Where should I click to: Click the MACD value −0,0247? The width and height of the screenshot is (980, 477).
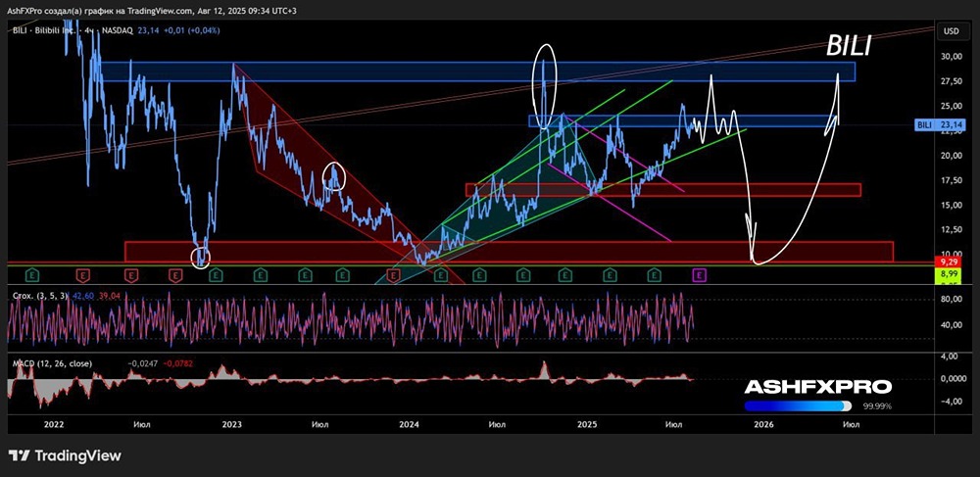point(141,362)
